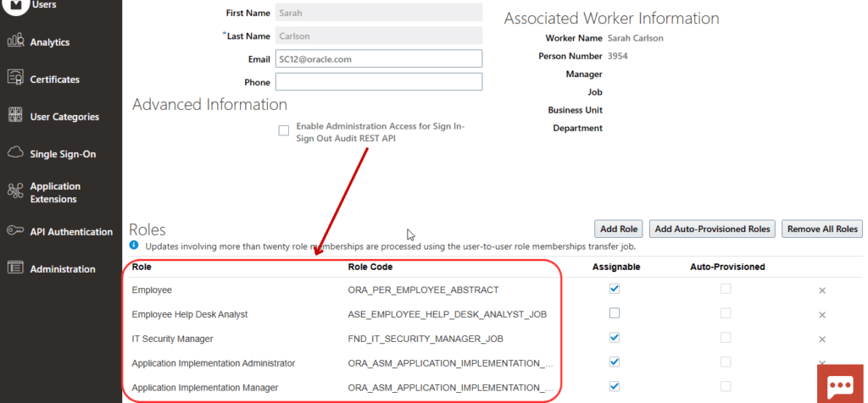Select Application Implementation Administrator role name
868x403 pixels.
213,363
